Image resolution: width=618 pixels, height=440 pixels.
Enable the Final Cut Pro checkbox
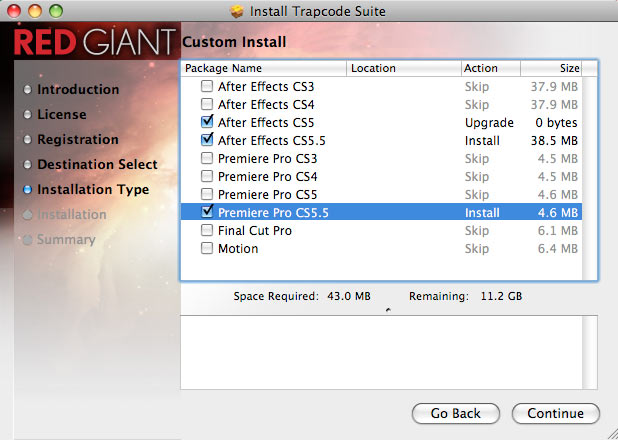pyautogui.click(x=207, y=230)
